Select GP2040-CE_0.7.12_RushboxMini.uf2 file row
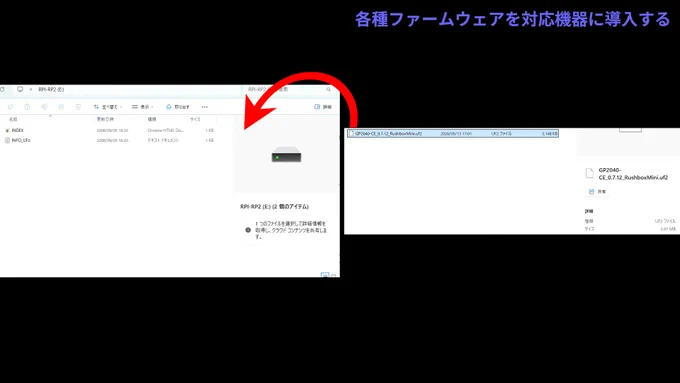 [453, 134]
